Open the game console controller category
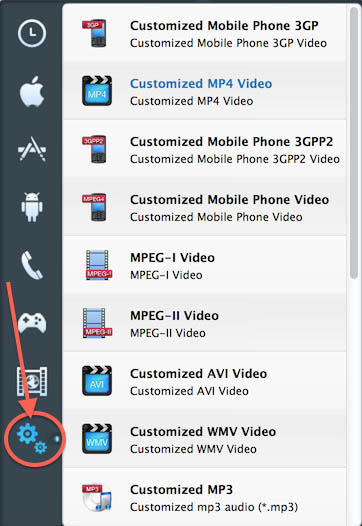 click(32, 323)
